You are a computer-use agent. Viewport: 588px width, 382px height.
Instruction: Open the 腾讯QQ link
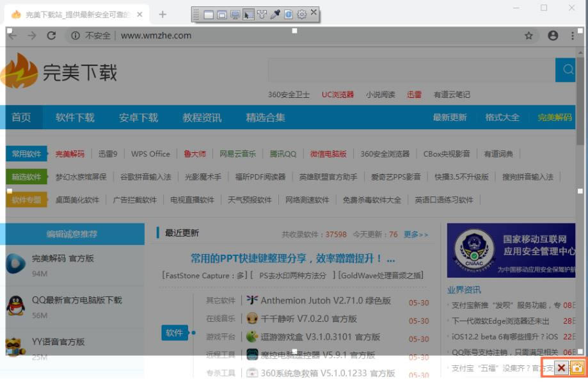pos(283,154)
